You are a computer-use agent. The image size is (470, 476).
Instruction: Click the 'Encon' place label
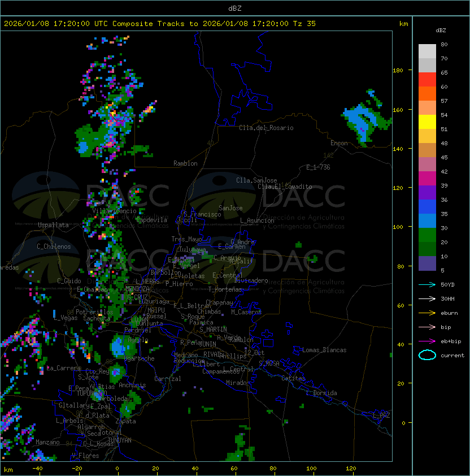[x=339, y=143]
